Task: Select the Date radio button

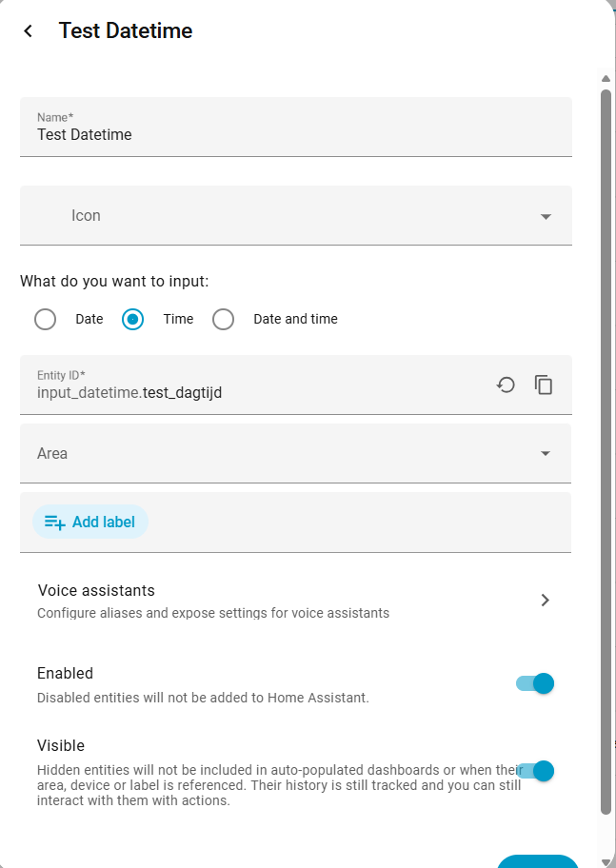Action: click(45, 319)
